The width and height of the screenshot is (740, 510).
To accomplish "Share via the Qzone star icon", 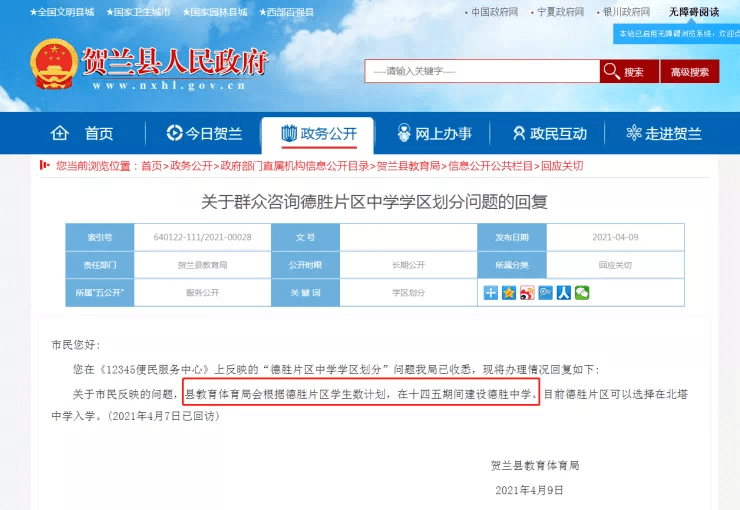I will (x=509, y=293).
